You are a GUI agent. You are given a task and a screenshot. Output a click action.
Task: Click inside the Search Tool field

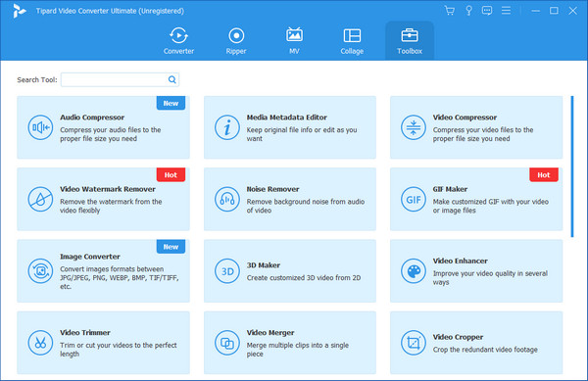(120, 79)
